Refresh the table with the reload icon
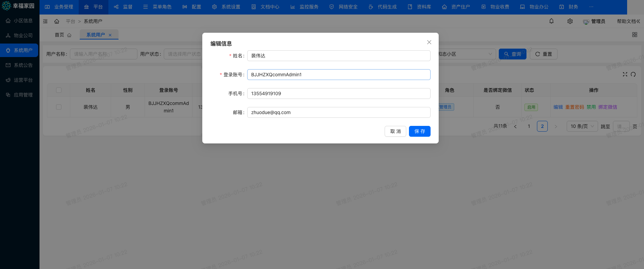The width and height of the screenshot is (644, 269). (x=633, y=74)
